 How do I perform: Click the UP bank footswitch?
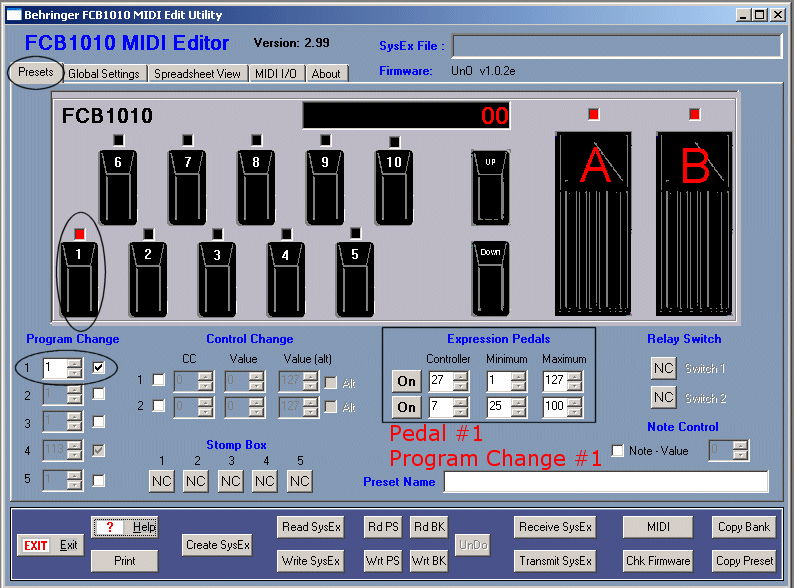pyautogui.click(x=490, y=187)
